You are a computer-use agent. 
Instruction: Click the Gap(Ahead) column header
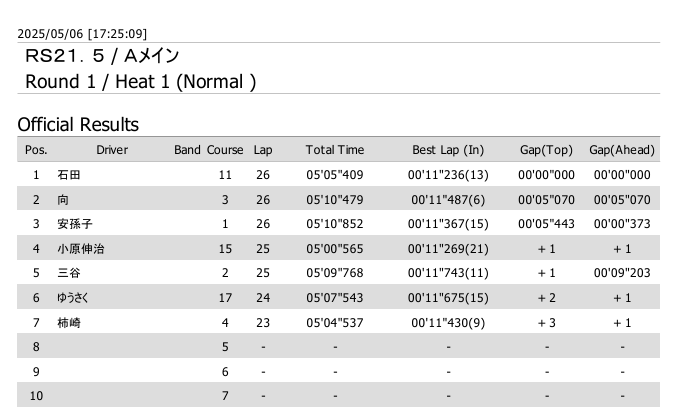(622, 150)
